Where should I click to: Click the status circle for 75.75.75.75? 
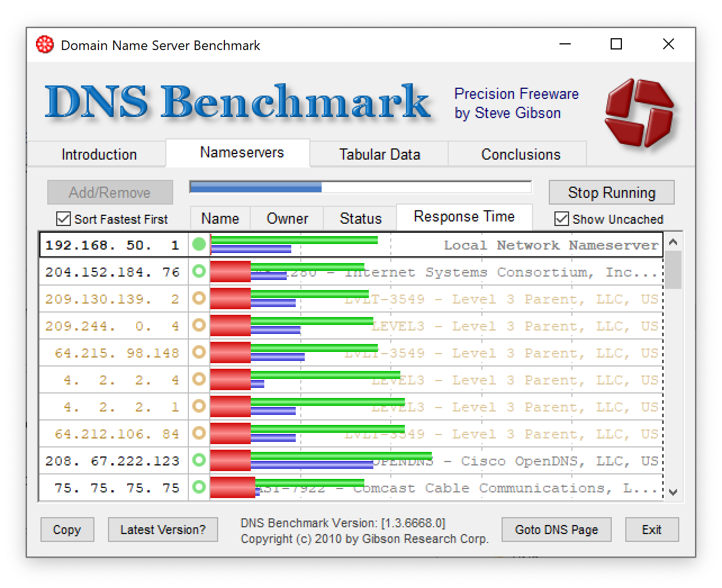click(199, 487)
